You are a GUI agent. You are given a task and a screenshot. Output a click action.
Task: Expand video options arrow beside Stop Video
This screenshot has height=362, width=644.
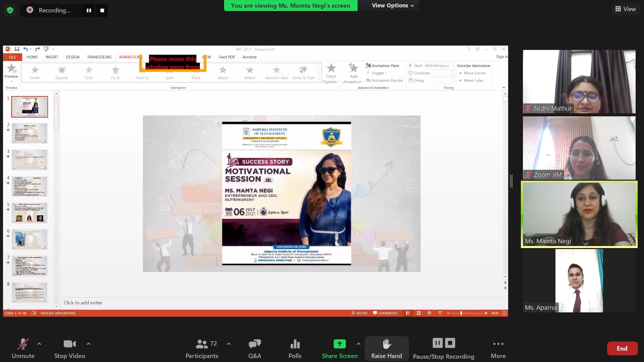89,344
